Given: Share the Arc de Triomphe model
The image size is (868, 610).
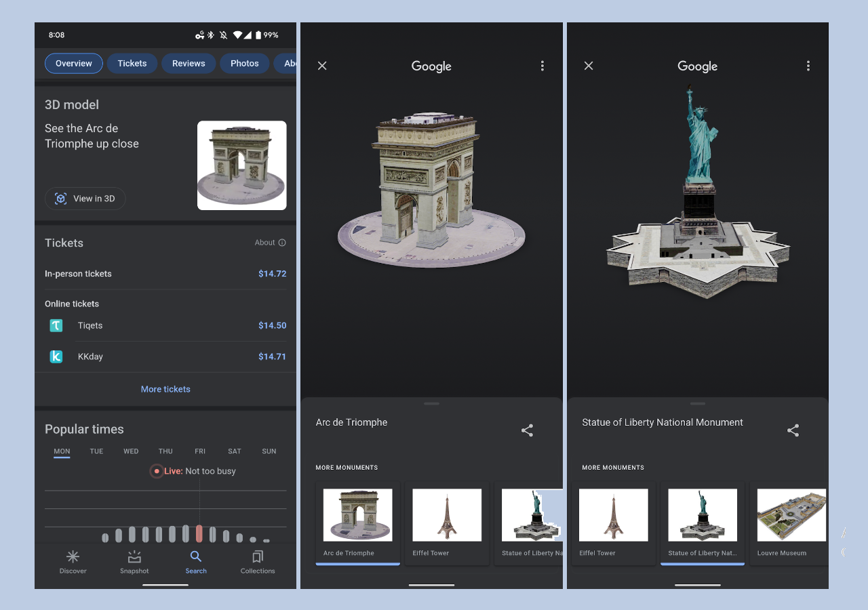Looking at the screenshot, I should [x=527, y=430].
